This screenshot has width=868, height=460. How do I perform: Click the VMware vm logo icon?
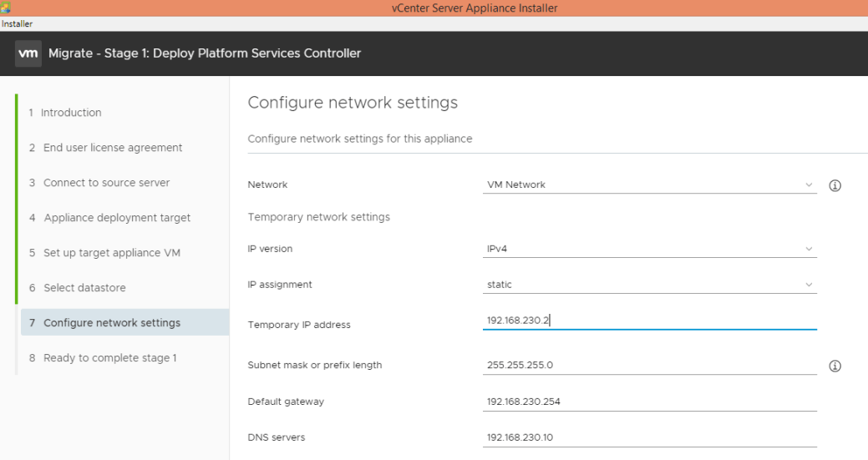coord(28,53)
